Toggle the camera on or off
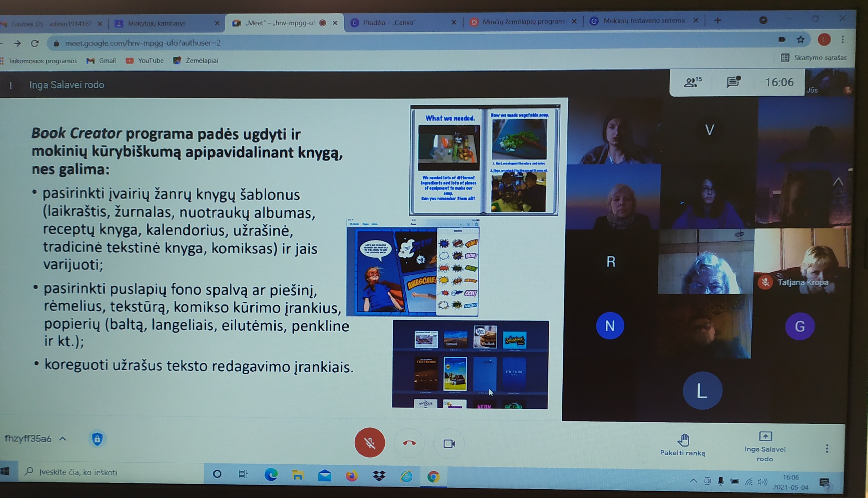Screen dimensions: 868x498 click(449, 444)
